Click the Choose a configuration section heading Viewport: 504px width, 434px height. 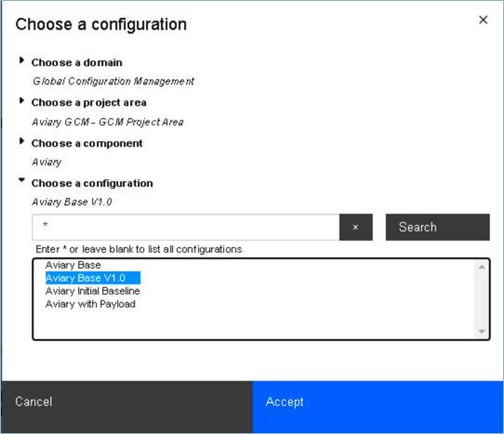tap(92, 183)
